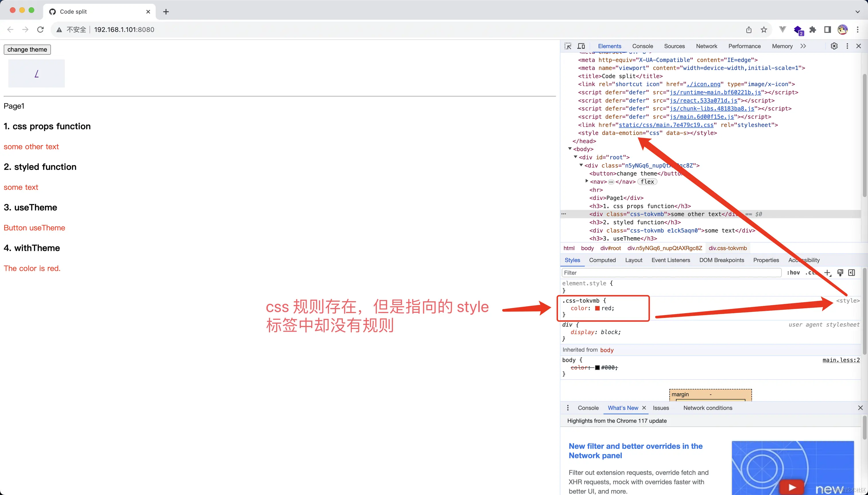The height and width of the screenshot is (495, 868).
Task: Open the rendering emulation paintbrush tool
Action: (x=840, y=273)
